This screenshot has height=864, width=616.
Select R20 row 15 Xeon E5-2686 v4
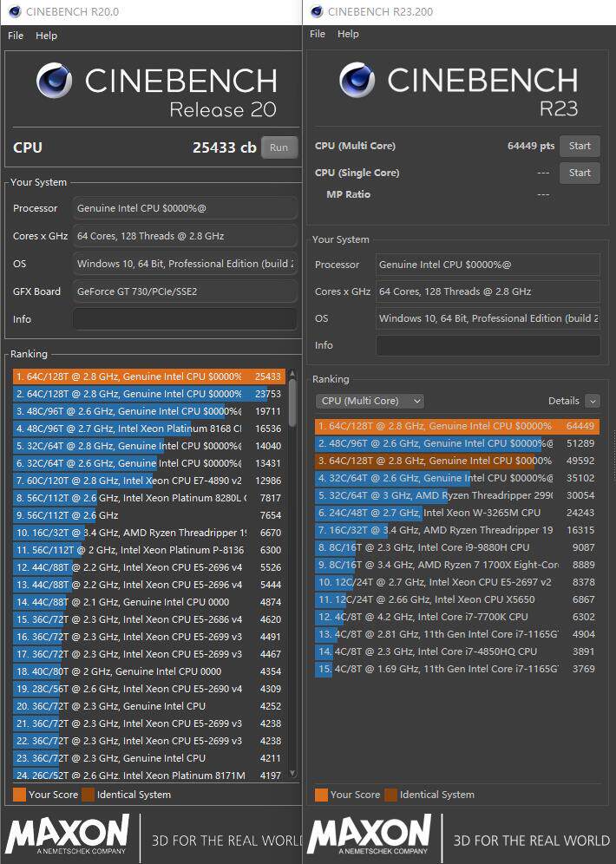pyautogui.click(x=149, y=620)
